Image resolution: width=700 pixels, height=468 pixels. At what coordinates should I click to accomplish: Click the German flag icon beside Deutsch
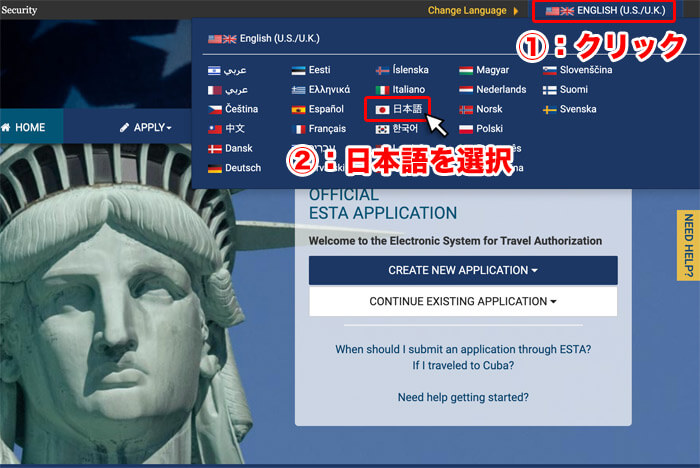[x=215, y=168]
